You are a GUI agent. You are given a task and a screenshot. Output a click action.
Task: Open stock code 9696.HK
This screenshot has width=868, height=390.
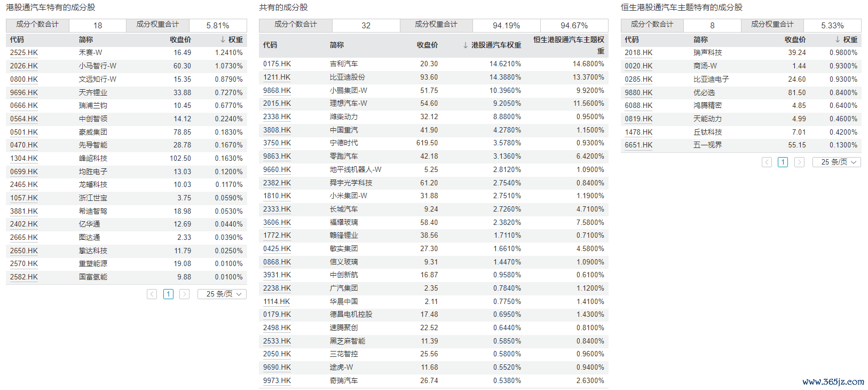tap(24, 92)
